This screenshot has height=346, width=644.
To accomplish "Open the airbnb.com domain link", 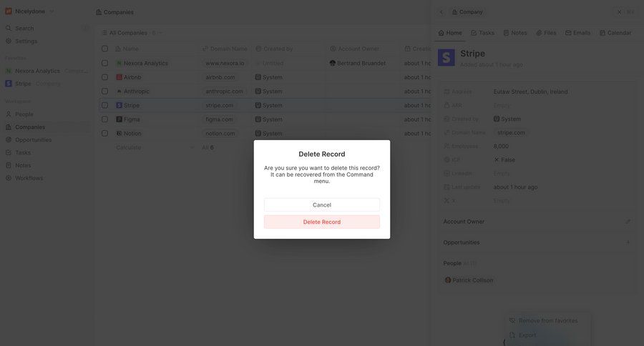I will [220, 77].
